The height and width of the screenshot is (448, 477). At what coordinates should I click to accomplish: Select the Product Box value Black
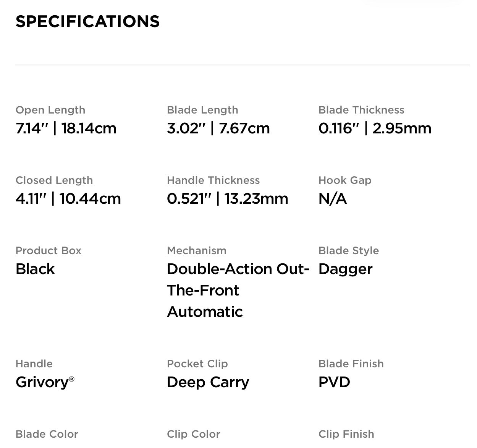tap(35, 269)
